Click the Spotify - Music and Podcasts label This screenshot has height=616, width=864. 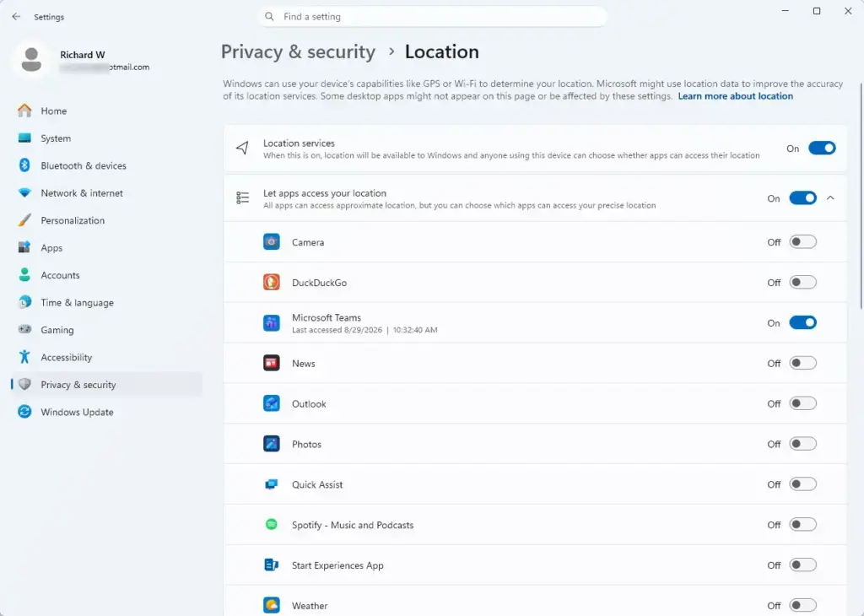353,525
